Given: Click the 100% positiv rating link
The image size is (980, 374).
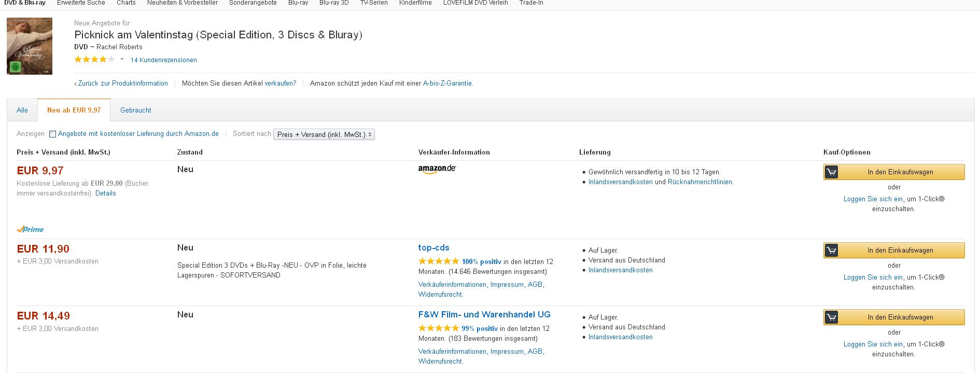Looking at the screenshot, I should 482,262.
